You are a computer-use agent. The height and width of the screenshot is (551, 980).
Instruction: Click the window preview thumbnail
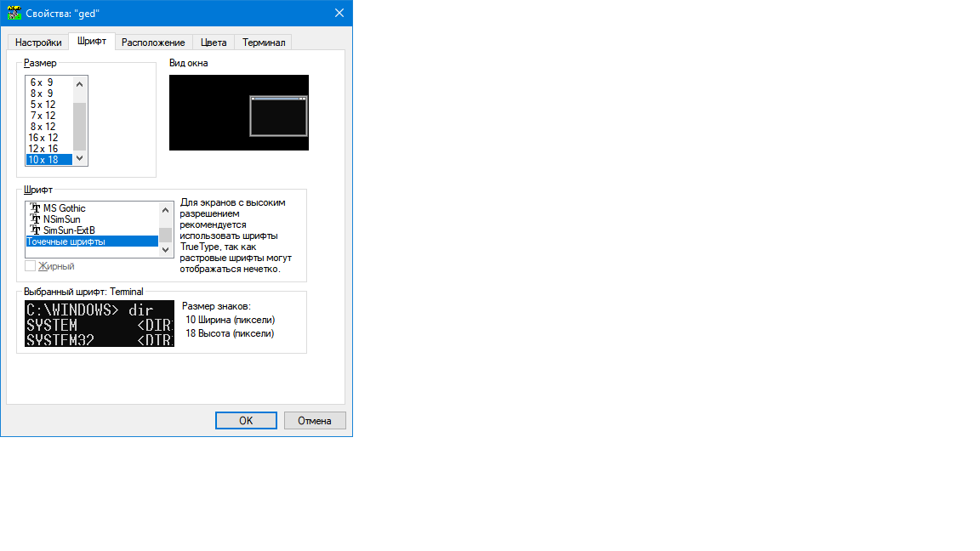pyautogui.click(x=239, y=112)
